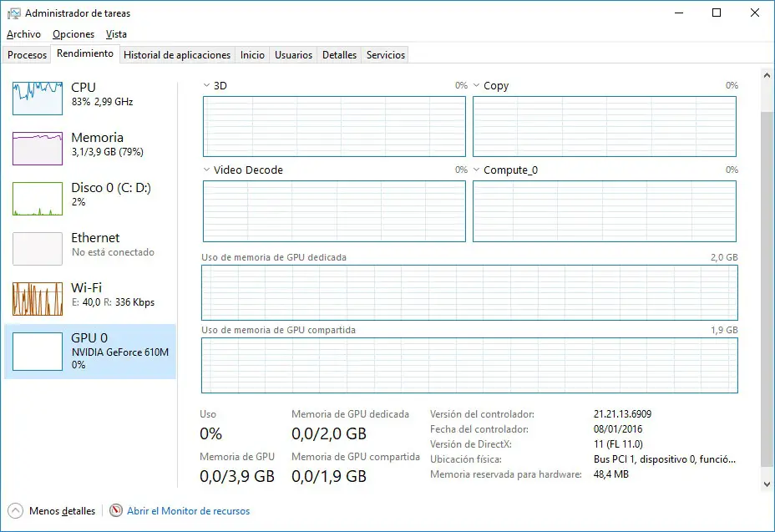Open the Abrir el Monitor de recursos link
The height and width of the screenshot is (532, 775).
tap(188, 511)
